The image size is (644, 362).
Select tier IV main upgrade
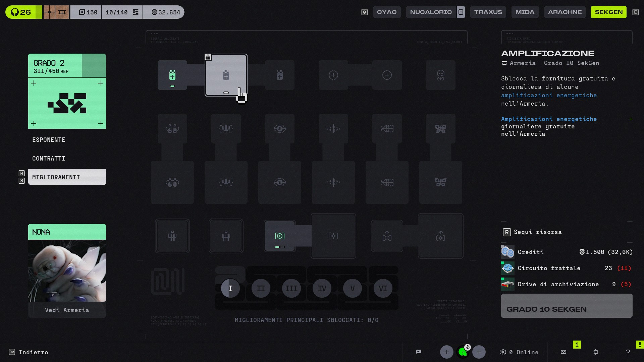tap(322, 288)
